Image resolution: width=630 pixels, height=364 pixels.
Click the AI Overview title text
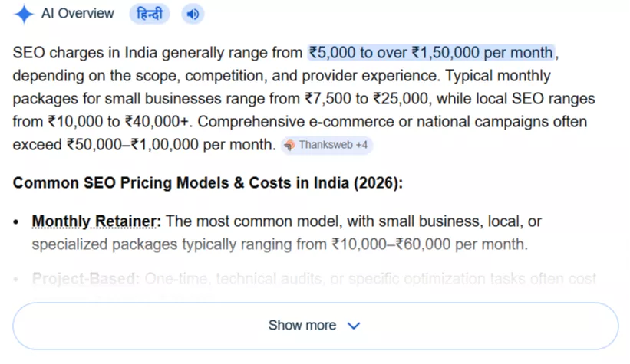click(x=79, y=14)
